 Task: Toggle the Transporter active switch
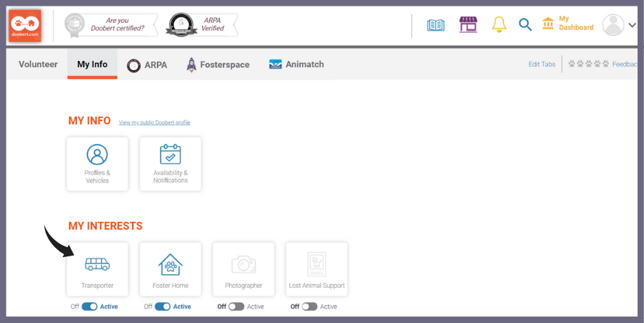click(x=90, y=307)
